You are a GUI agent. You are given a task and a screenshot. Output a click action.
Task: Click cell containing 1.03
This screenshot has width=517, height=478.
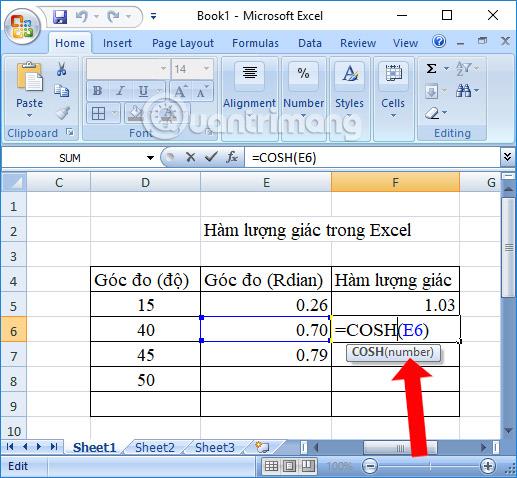395,305
